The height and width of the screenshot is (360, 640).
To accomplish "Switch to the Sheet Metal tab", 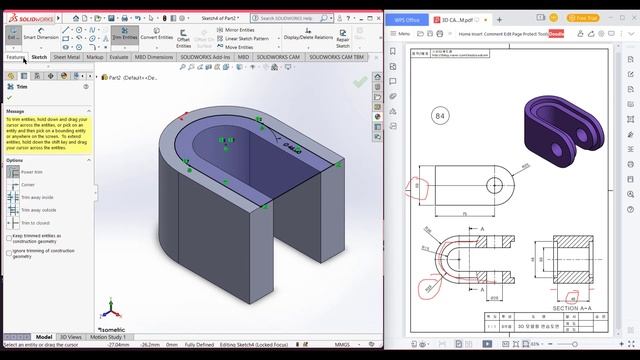I will pos(67,57).
